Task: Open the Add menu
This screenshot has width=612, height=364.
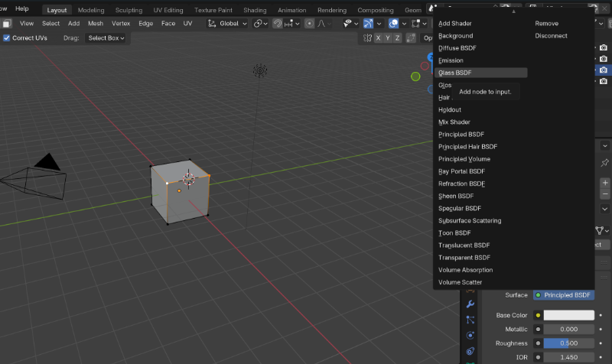Action: pyautogui.click(x=73, y=24)
